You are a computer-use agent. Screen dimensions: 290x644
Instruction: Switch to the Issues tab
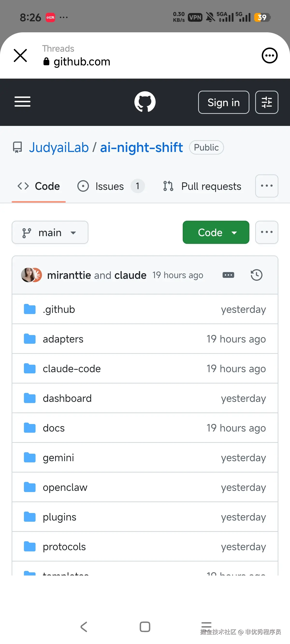[110, 186]
